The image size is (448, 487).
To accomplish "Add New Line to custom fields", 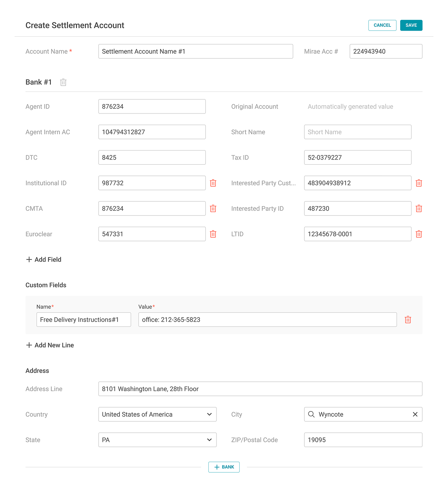I will [x=50, y=345].
